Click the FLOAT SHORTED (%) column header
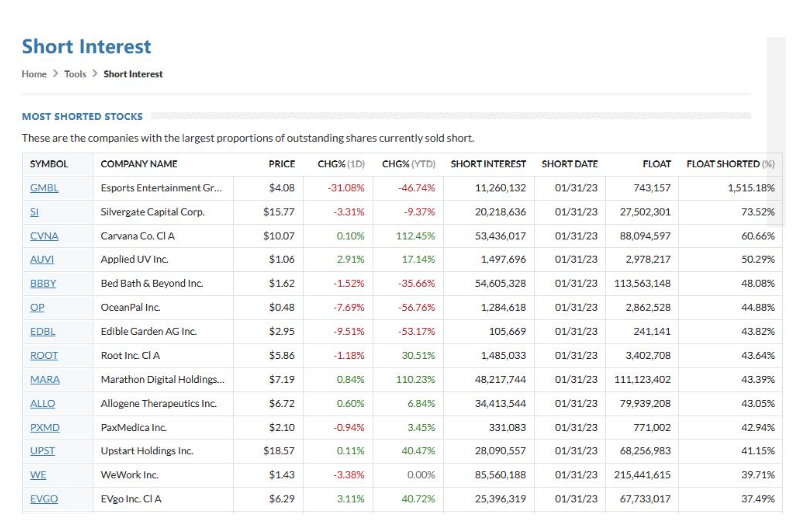 point(730,164)
